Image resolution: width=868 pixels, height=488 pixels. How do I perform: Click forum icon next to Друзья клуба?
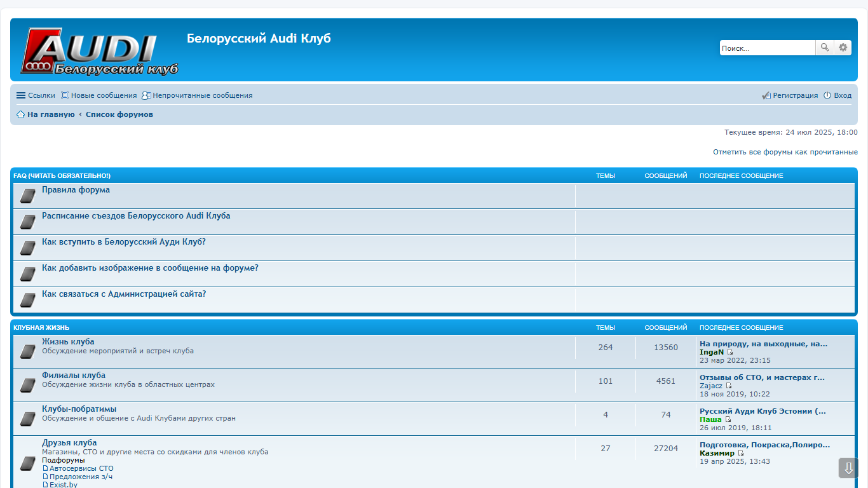pyautogui.click(x=27, y=463)
